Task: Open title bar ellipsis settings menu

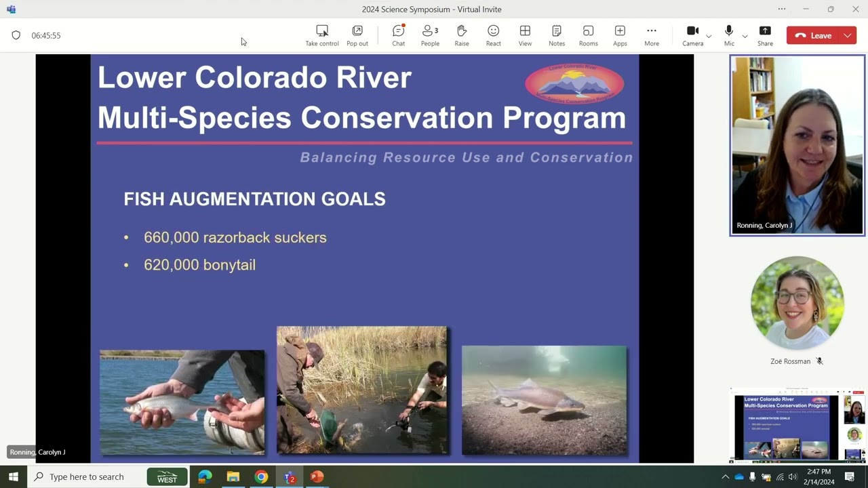Action: (x=782, y=9)
